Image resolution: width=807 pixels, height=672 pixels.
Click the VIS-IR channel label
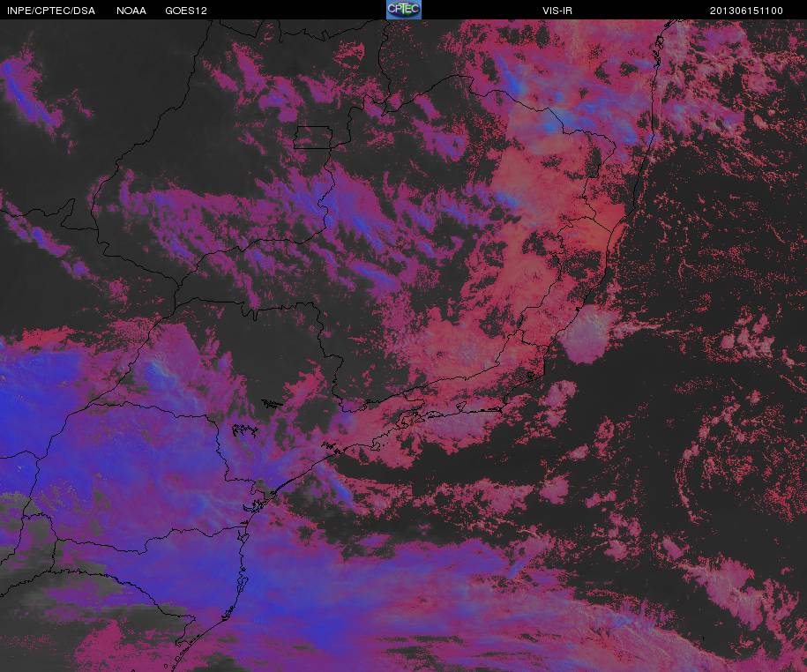click(x=557, y=11)
